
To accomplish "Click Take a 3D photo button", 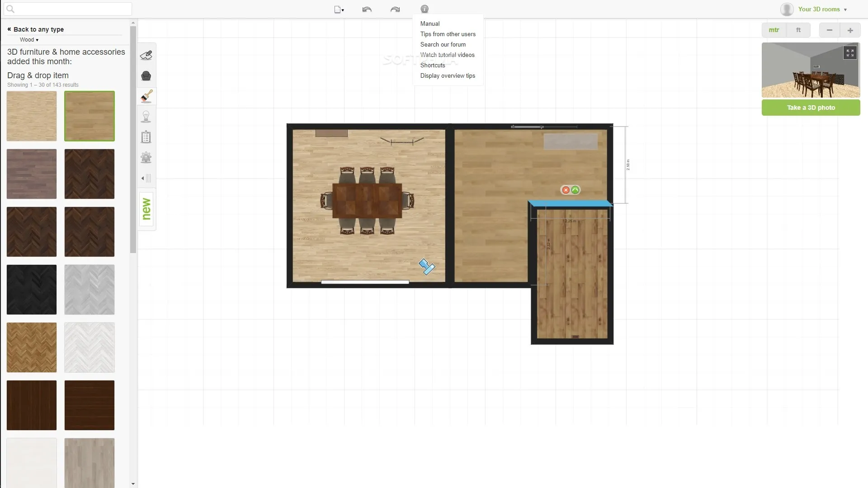I will click(811, 108).
